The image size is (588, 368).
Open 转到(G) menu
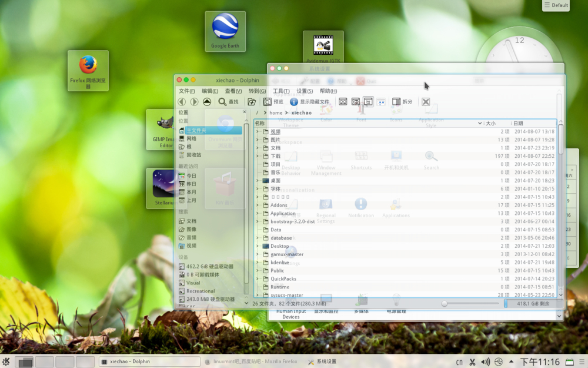[257, 91]
